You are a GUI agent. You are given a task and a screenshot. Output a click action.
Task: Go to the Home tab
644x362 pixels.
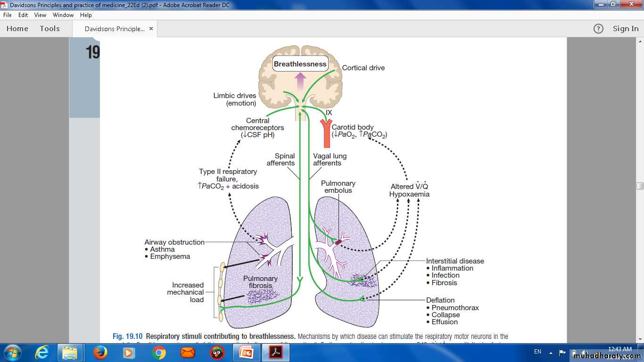(17, 29)
